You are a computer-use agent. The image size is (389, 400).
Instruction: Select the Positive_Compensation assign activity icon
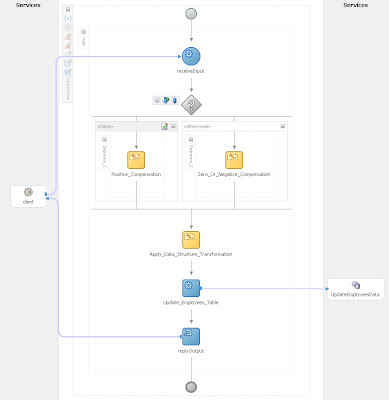click(136, 160)
